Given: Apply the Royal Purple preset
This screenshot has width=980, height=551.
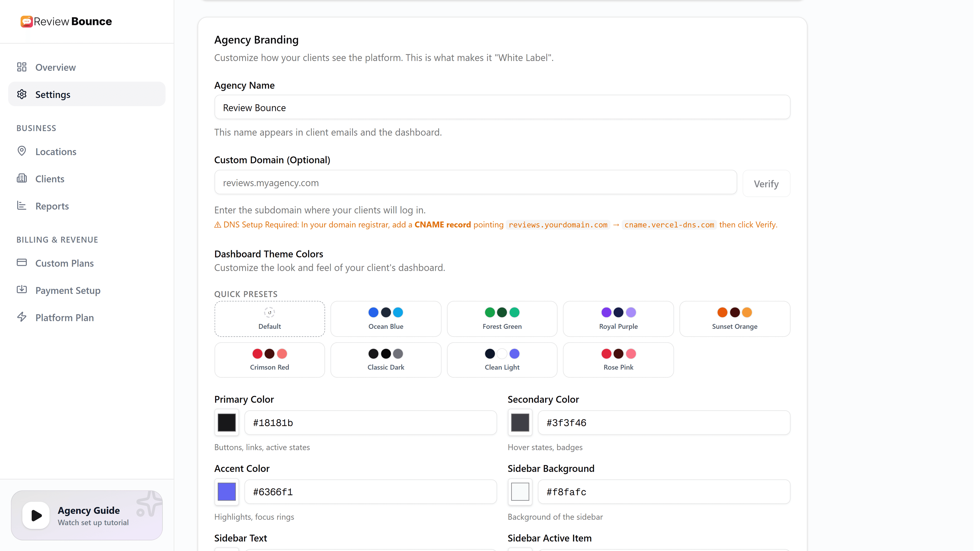Looking at the screenshot, I should (618, 319).
